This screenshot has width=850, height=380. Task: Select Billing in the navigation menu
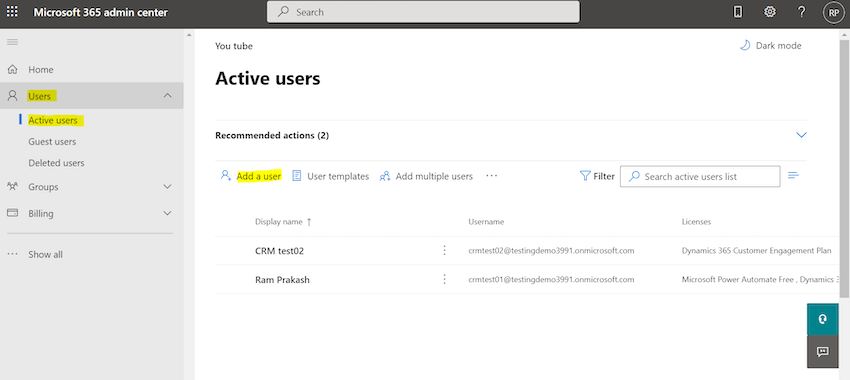[41, 214]
